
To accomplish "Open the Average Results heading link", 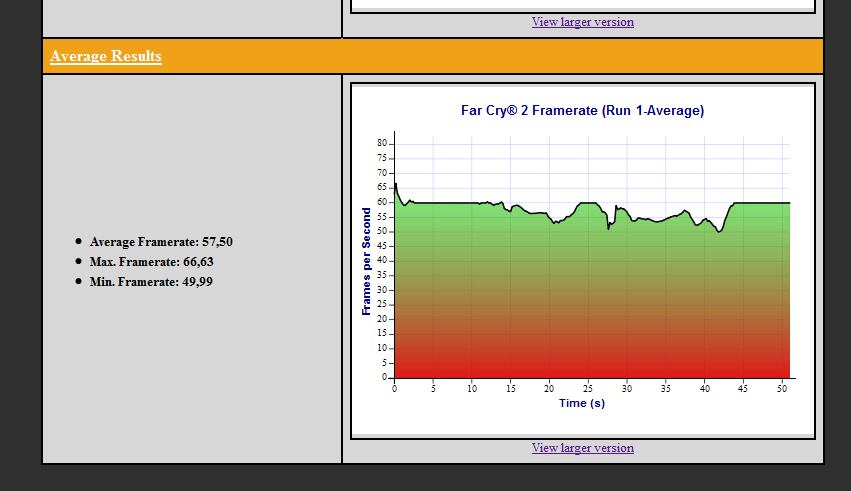I will click(x=106, y=56).
